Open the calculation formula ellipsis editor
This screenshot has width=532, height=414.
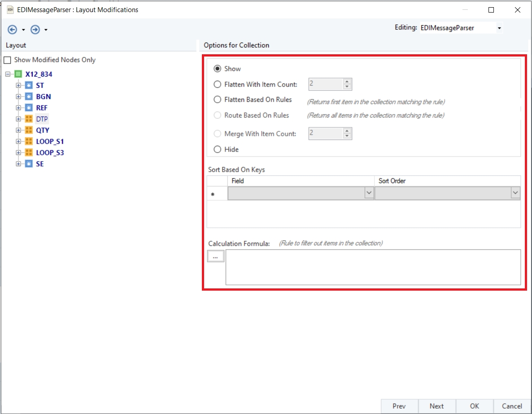(216, 257)
